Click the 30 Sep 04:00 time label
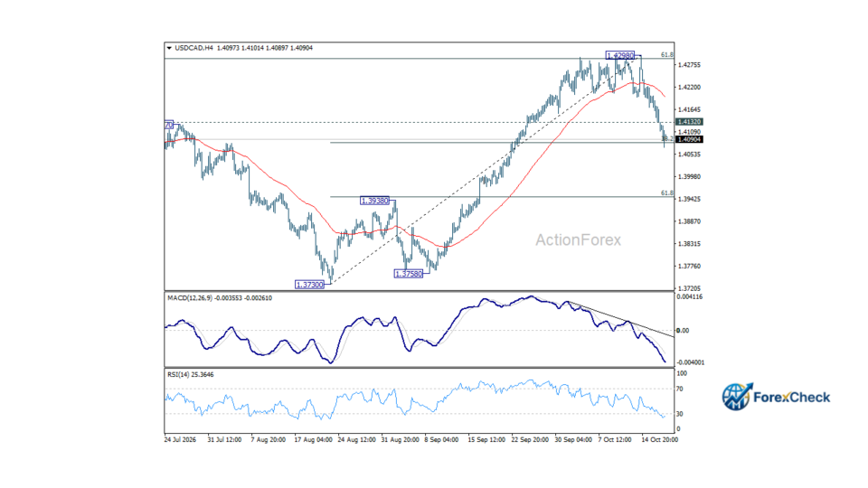This screenshot has width=868, height=488. pos(573,440)
